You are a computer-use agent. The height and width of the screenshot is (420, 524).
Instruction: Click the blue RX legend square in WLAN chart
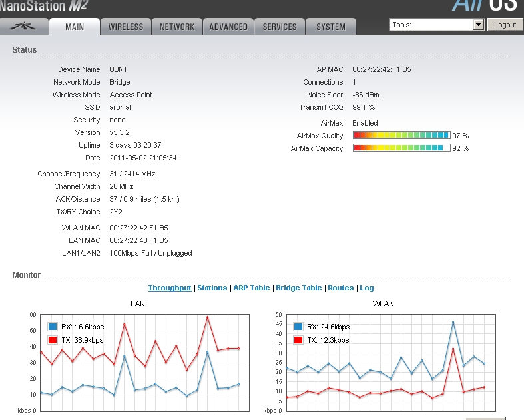[x=298, y=327]
